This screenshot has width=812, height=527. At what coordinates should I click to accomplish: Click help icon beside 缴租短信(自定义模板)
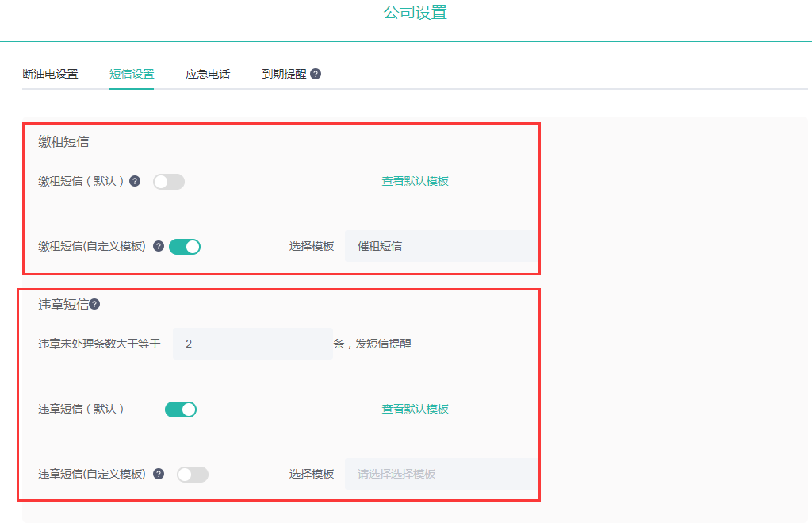[x=159, y=246]
